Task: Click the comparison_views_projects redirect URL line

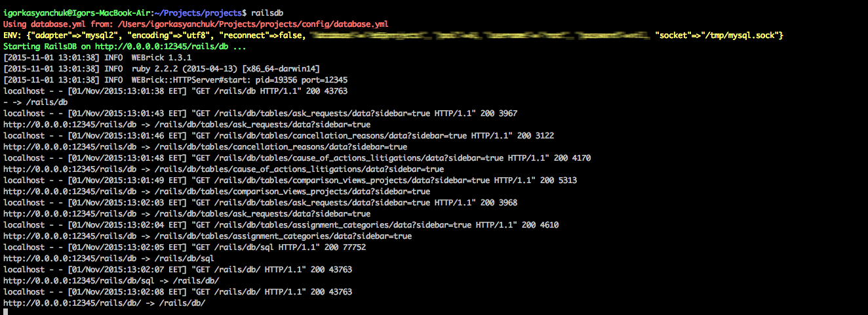Action: [216, 191]
